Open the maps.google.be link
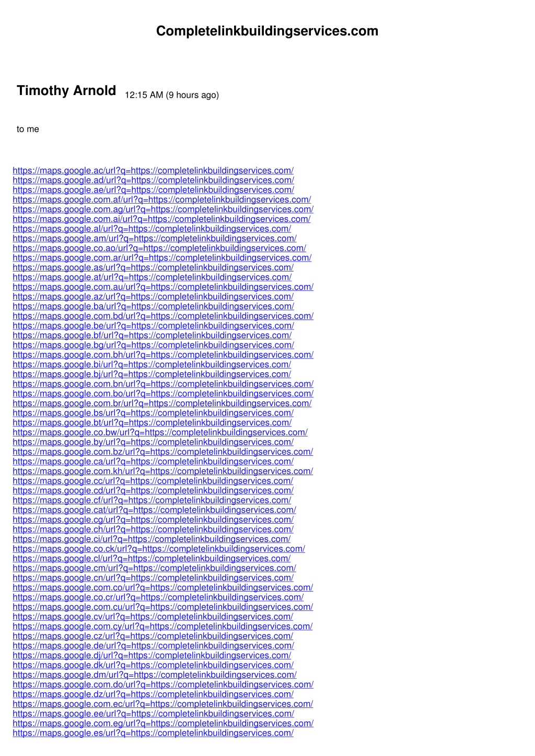The height and width of the screenshot is (756, 535). 153,326
